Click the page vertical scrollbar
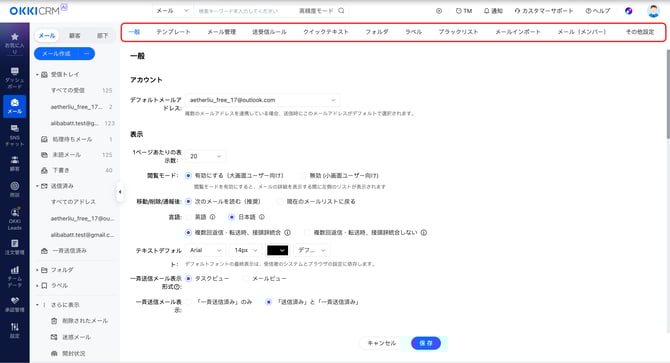The width and height of the screenshot is (670, 363). 668,94
